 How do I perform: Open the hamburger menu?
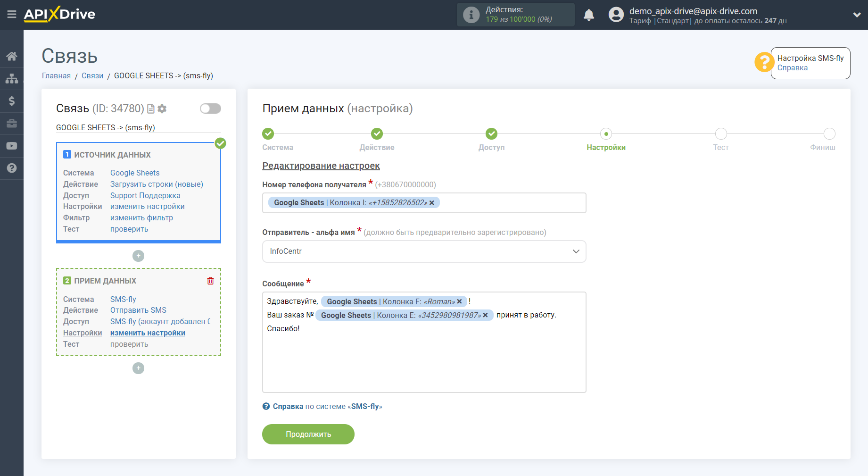click(x=12, y=15)
